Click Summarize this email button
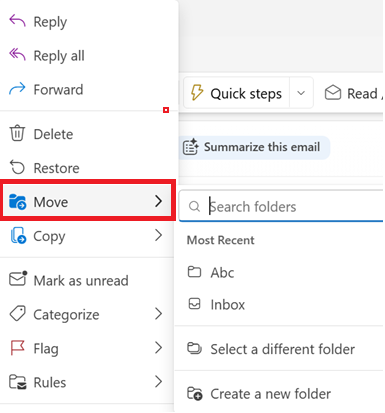The image size is (385, 413). point(255,147)
